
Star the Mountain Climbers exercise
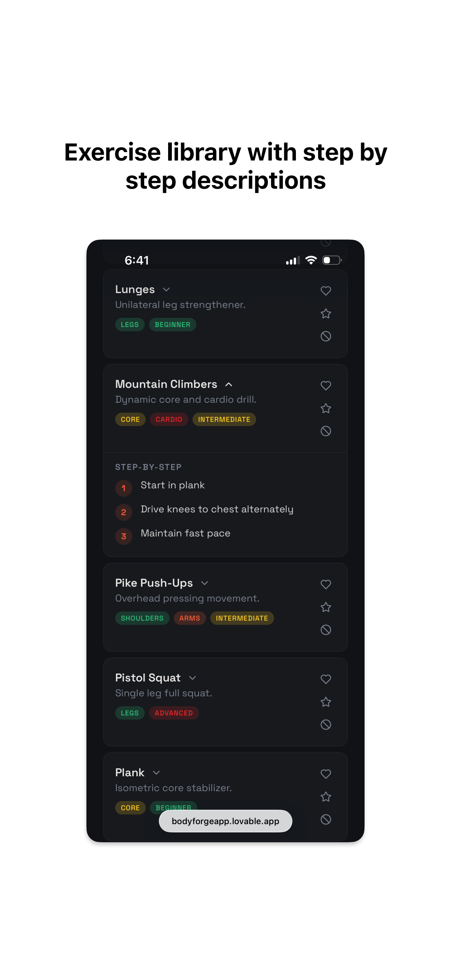coord(326,408)
